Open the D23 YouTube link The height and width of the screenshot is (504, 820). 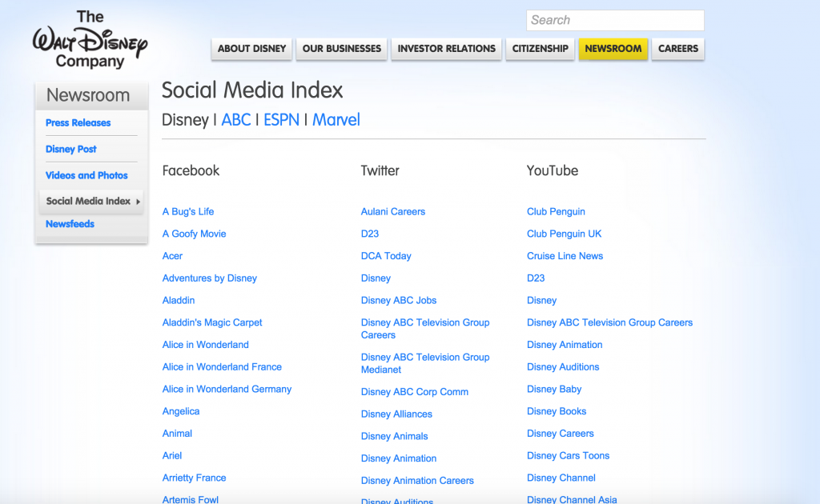[x=536, y=278]
